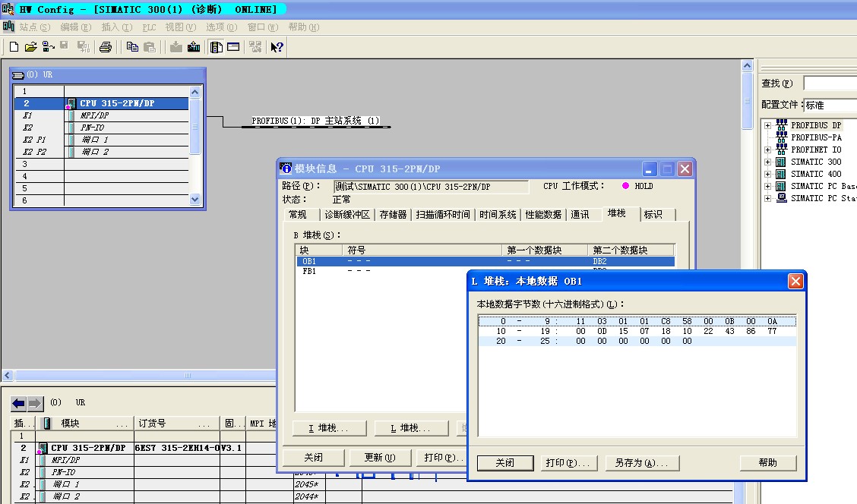Click the Configure Network toolbar icon

click(255, 47)
